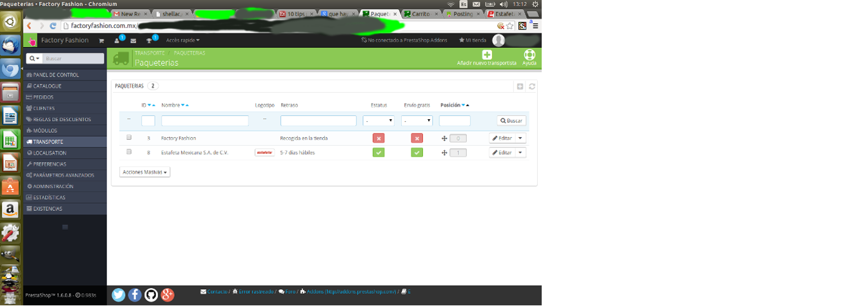Toggle Estatus for Factory Fashion
The width and height of the screenshot is (868, 306).
point(379,138)
